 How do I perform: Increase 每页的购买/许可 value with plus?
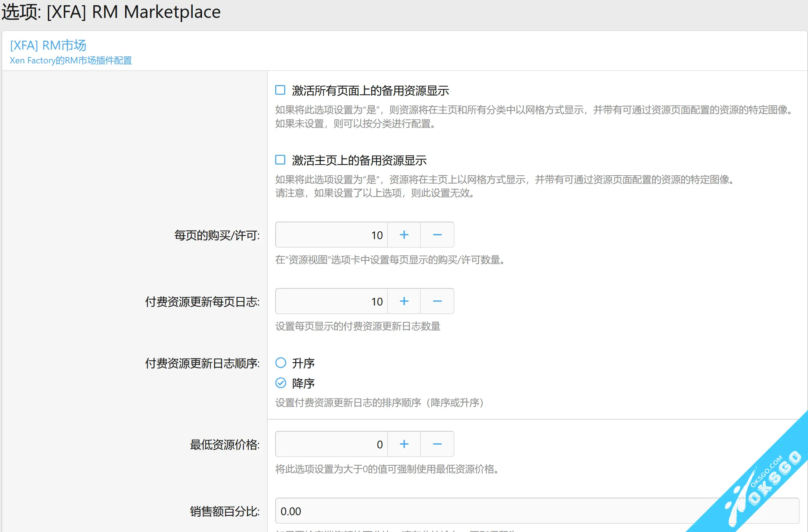click(404, 235)
